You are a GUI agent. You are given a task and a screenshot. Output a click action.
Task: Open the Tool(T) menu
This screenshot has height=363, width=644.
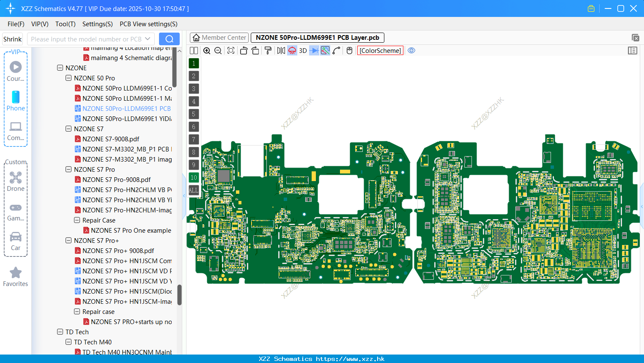[66, 24]
